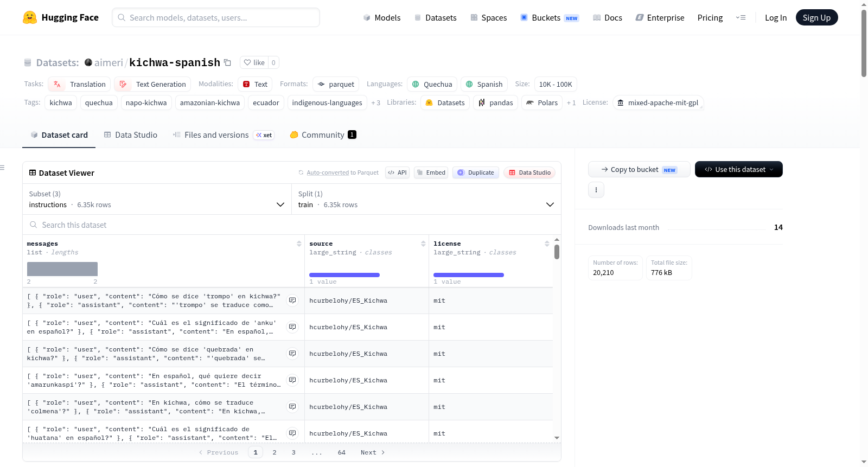Open Models in the top navigation
This screenshot has height=467, width=868.
(x=382, y=17)
